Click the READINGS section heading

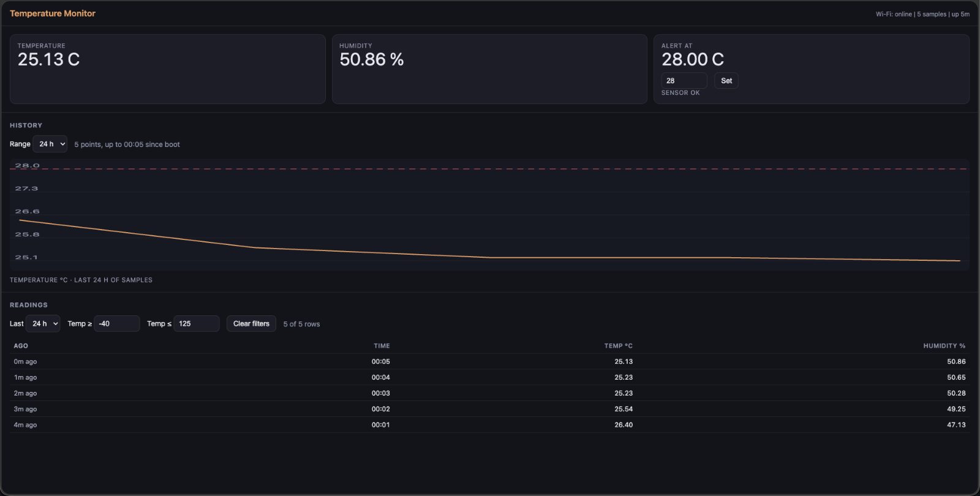[29, 305]
